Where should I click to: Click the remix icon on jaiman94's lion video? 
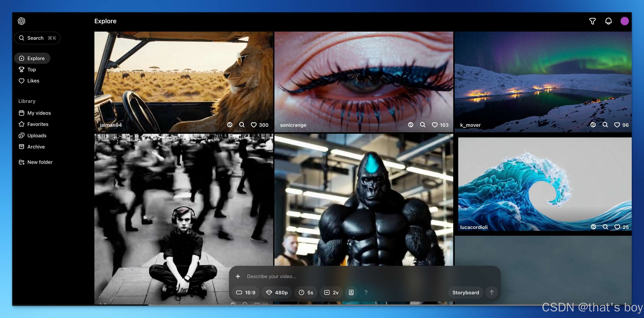(x=230, y=125)
